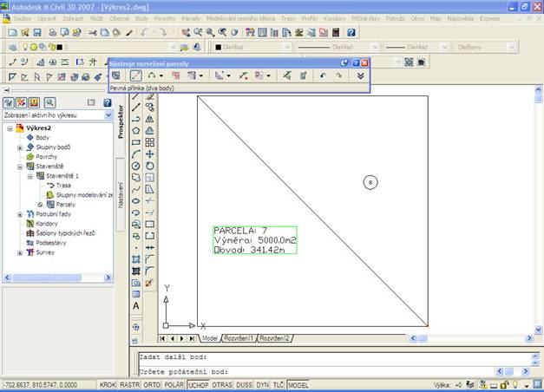
Task: Select the Spline draw tool
Action: [136, 189]
